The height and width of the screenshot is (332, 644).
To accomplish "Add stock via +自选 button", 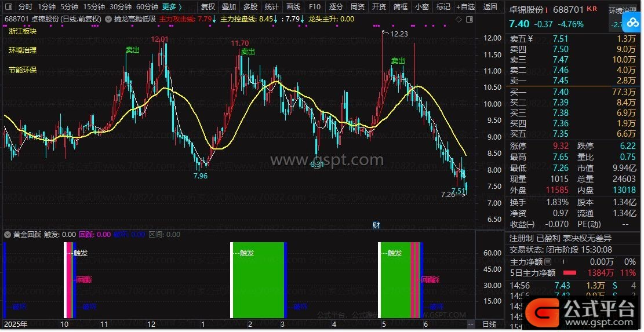I will tap(465, 7).
